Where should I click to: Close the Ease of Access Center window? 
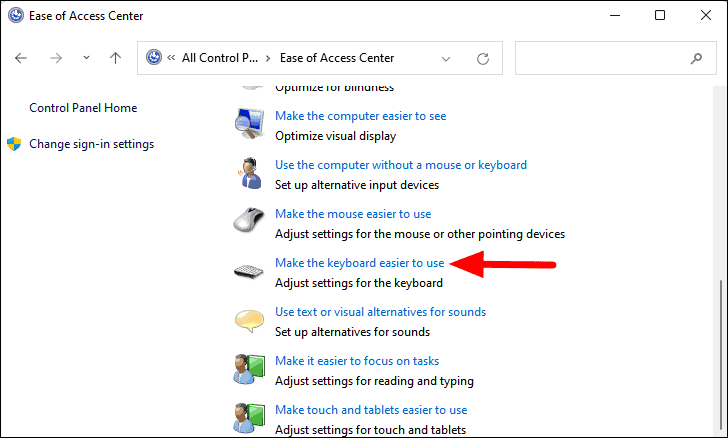pyautogui.click(x=706, y=15)
